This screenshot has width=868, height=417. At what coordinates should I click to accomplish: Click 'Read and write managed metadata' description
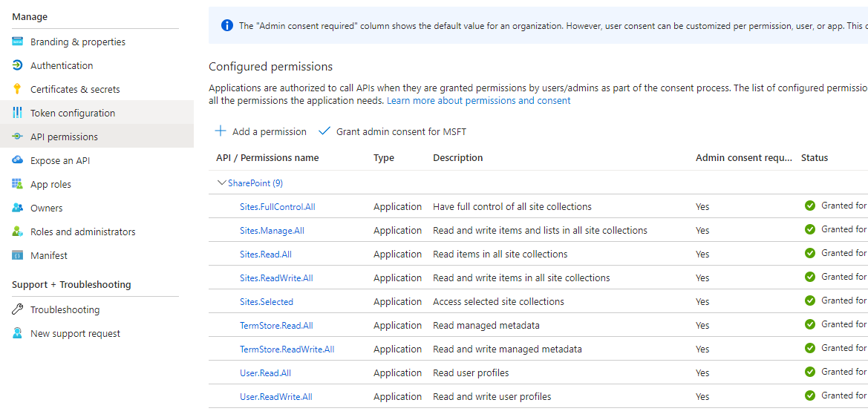pos(507,349)
